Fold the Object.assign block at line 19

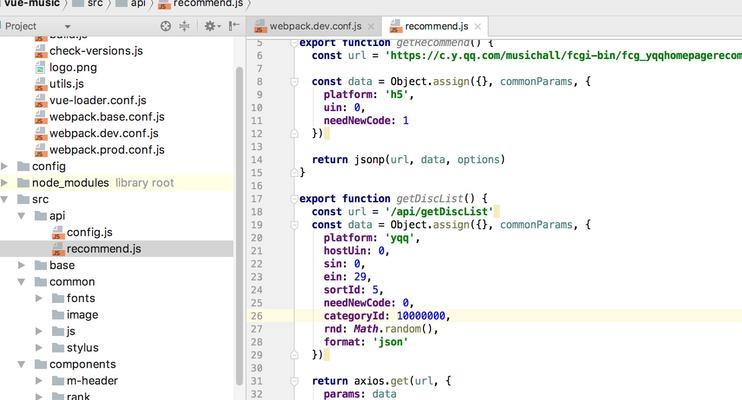(294, 225)
